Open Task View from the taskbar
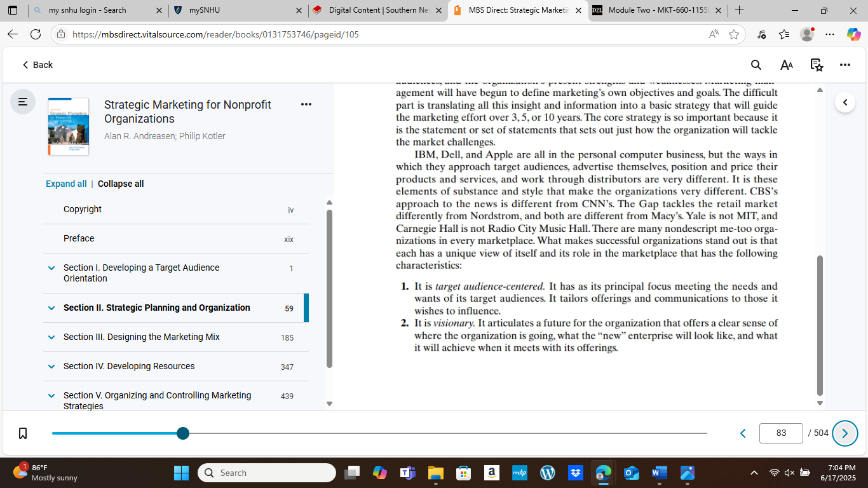This screenshot has height=488, width=868. (351, 473)
